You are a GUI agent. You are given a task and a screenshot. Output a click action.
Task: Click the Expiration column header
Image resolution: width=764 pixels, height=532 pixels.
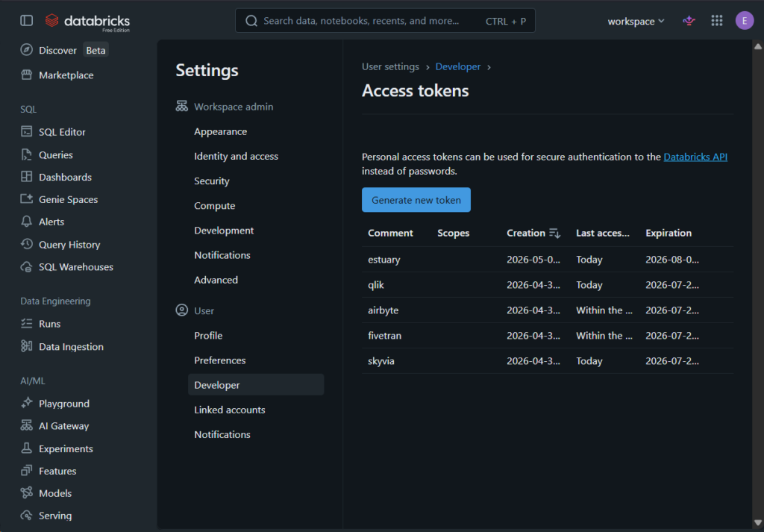pyautogui.click(x=668, y=234)
